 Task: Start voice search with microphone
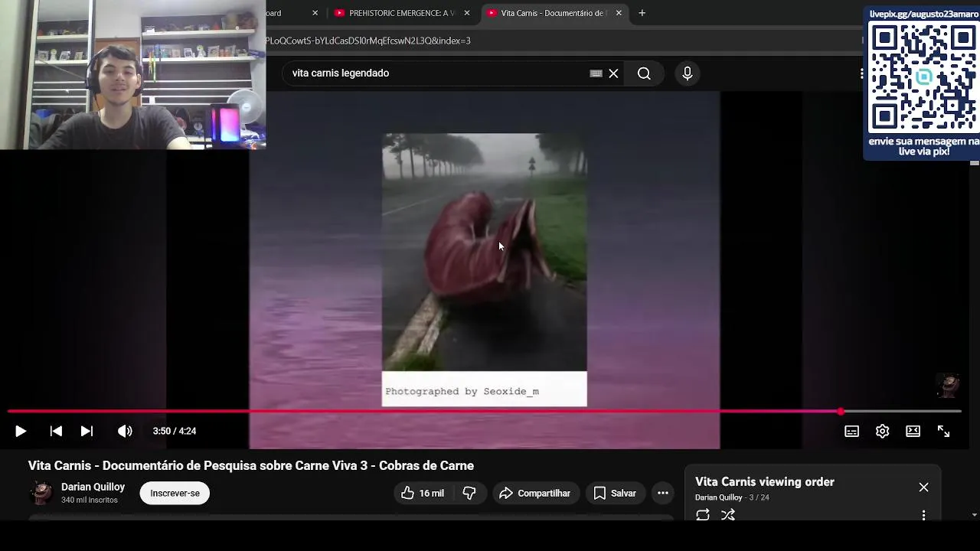687,73
